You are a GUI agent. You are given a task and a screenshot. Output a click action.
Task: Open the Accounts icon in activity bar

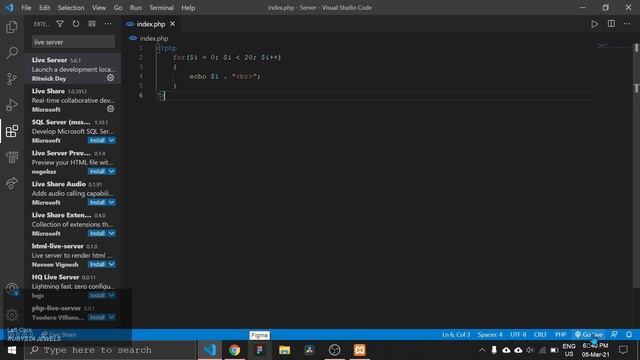(x=12, y=289)
